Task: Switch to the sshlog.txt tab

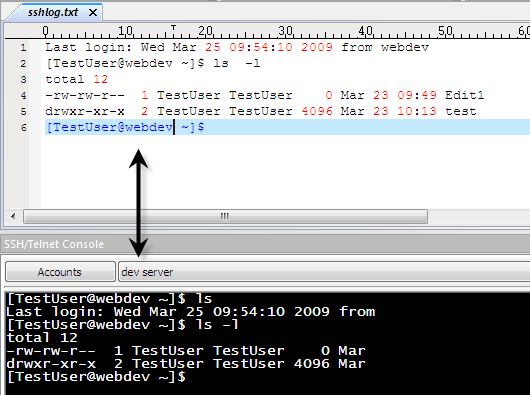Action: [x=53, y=13]
